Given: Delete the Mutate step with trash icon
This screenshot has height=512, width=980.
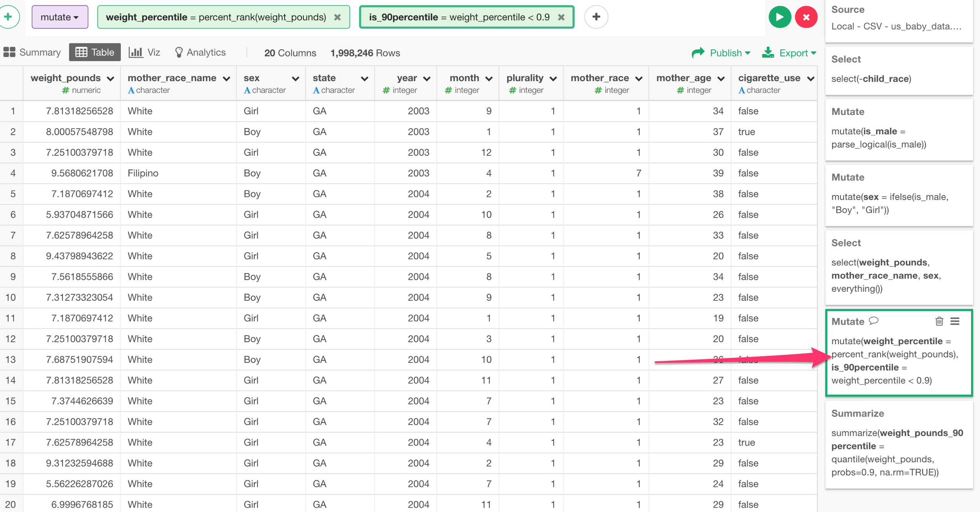Looking at the screenshot, I should 939,321.
